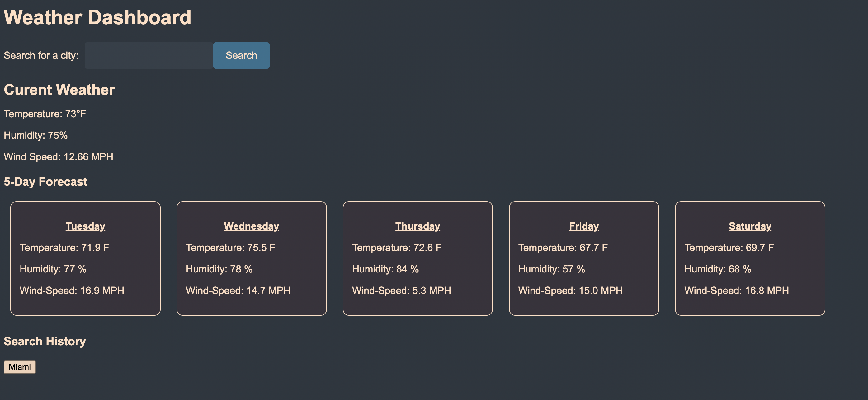Open the Saturday forecast link
Viewport: 868px width, 400px height.
point(749,226)
